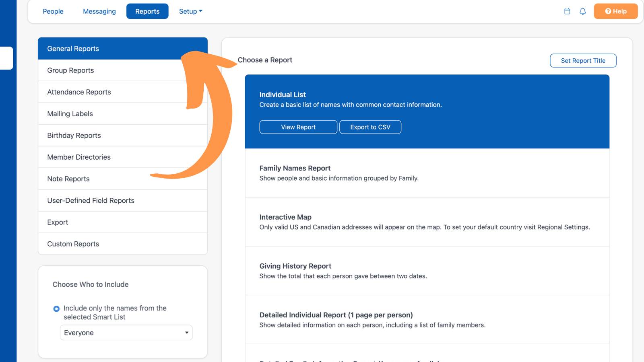
Task: Click the orange Help button
Action: 616,11
